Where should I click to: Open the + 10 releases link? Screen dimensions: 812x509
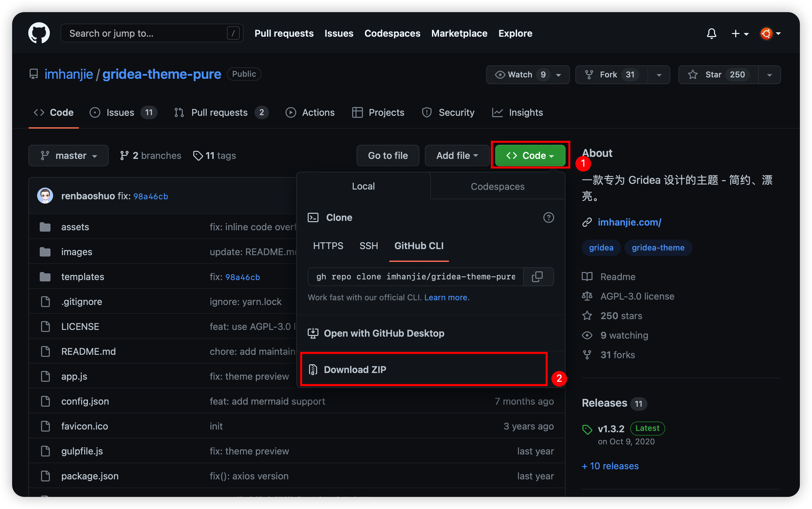pos(610,466)
